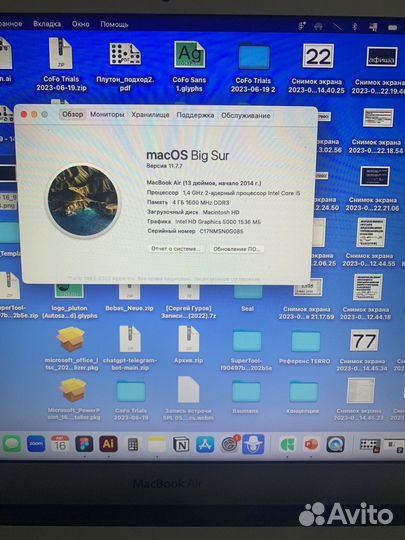Image resolution: width=405 pixels, height=540 pixels.
Task: Click the macOS Big Sur title text
Action: click(188, 155)
